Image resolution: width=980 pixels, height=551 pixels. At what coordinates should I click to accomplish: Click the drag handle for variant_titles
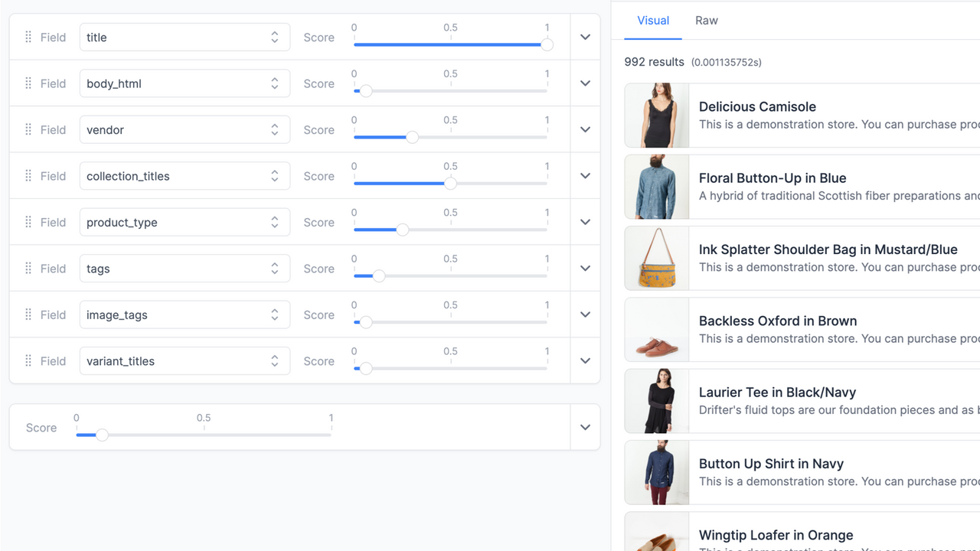point(28,360)
